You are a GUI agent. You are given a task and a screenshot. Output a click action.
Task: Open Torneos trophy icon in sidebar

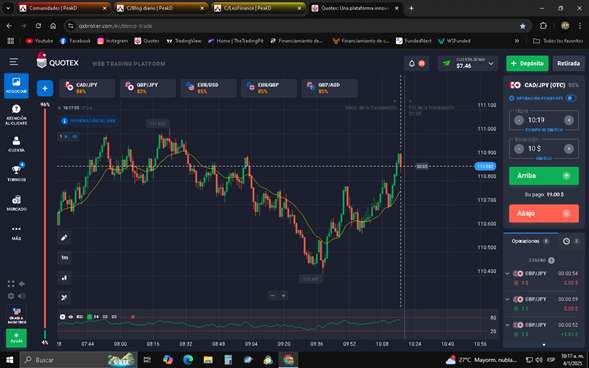click(x=16, y=172)
